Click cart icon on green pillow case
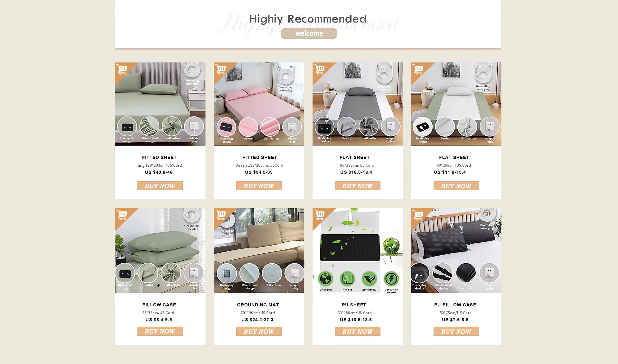Image resolution: width=618 pixels, height=364 pixels. (122, 215)
